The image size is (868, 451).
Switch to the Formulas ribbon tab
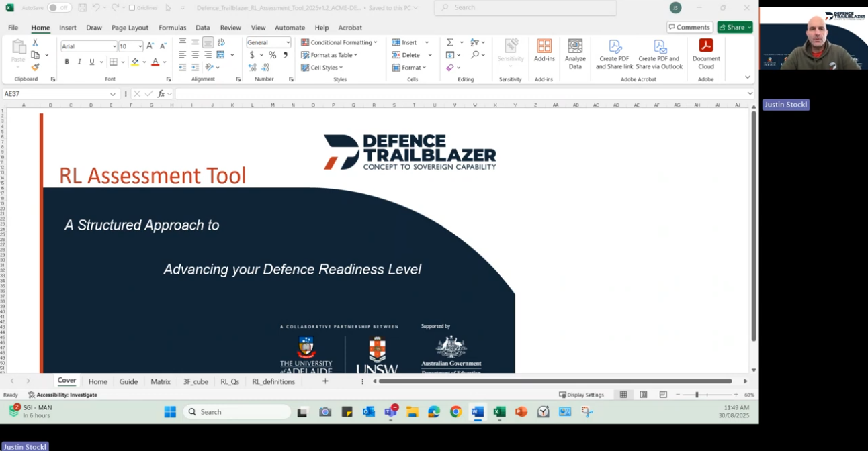coord(173,28)
